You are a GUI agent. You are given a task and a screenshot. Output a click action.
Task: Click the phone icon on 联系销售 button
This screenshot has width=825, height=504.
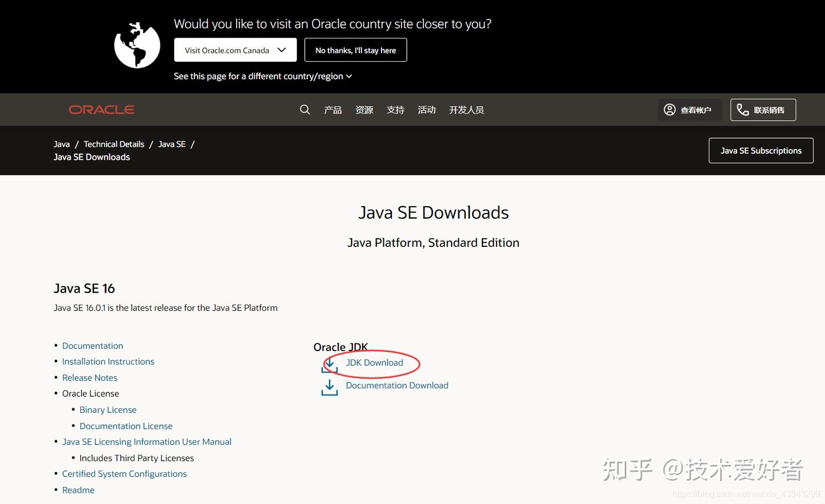(742, 109)
